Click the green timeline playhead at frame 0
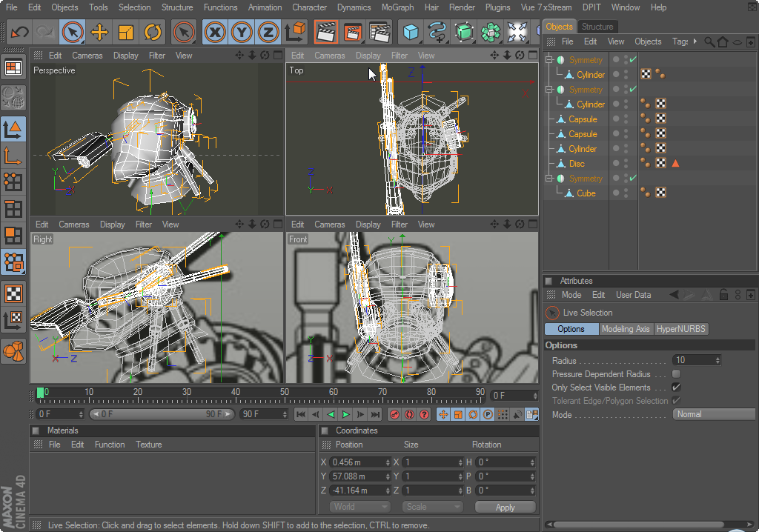The height and width of the screenshot is (532, 759). (x=41, y=393)
